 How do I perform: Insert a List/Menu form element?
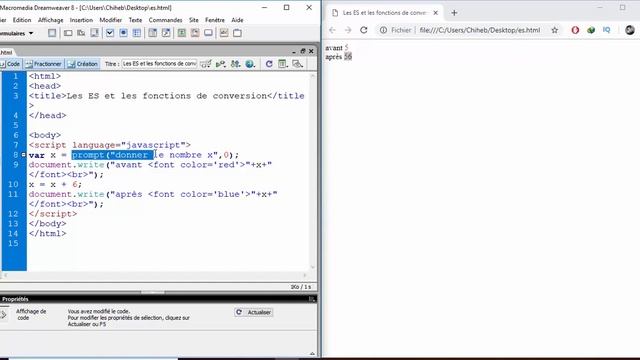tap(153, 33)
